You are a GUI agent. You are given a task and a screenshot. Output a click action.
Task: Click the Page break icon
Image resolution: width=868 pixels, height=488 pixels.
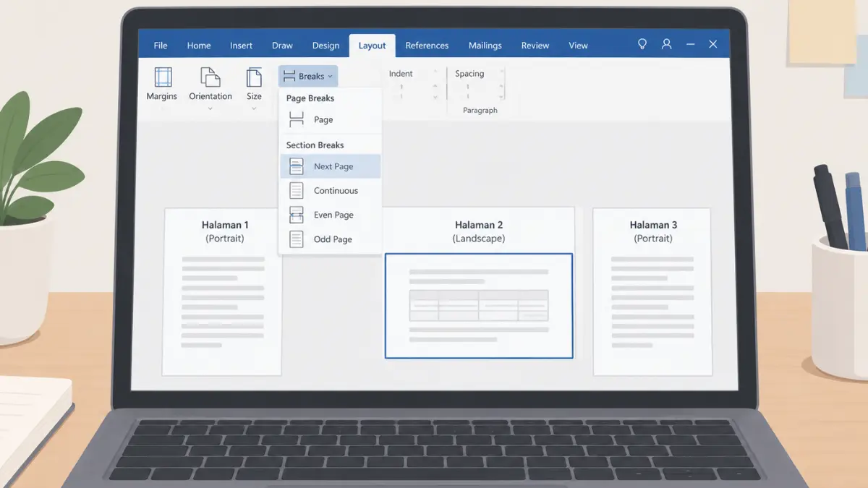297,120
